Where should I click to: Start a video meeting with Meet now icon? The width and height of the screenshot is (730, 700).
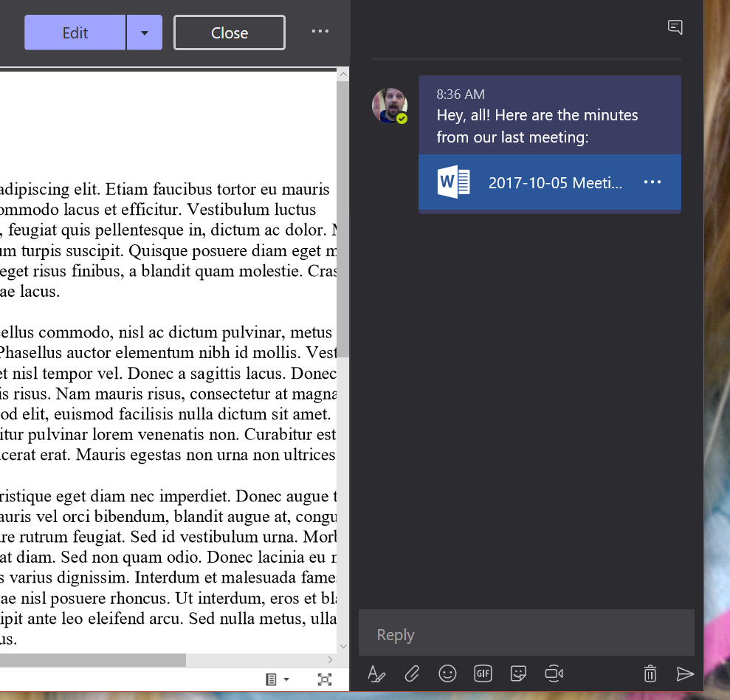click(x=554, y=673)
